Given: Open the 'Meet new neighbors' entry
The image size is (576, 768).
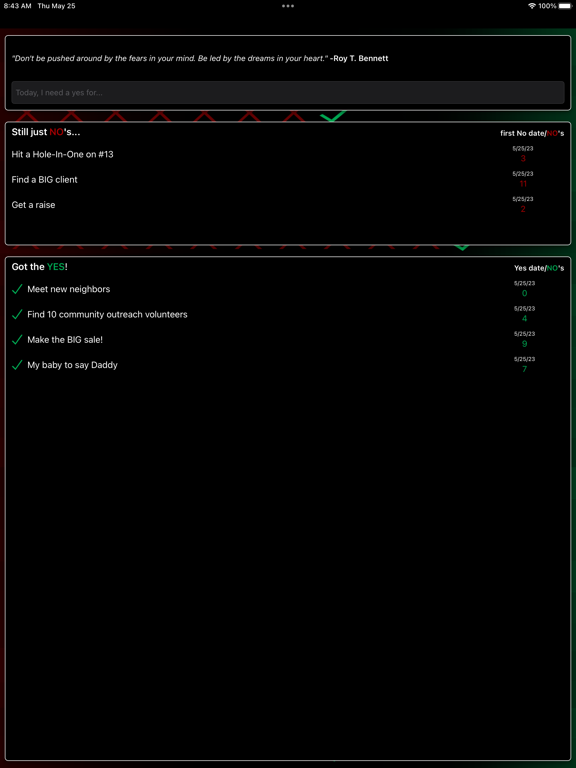Looking at the screenshot, I should pyautogui.click(x=69, y=289).
